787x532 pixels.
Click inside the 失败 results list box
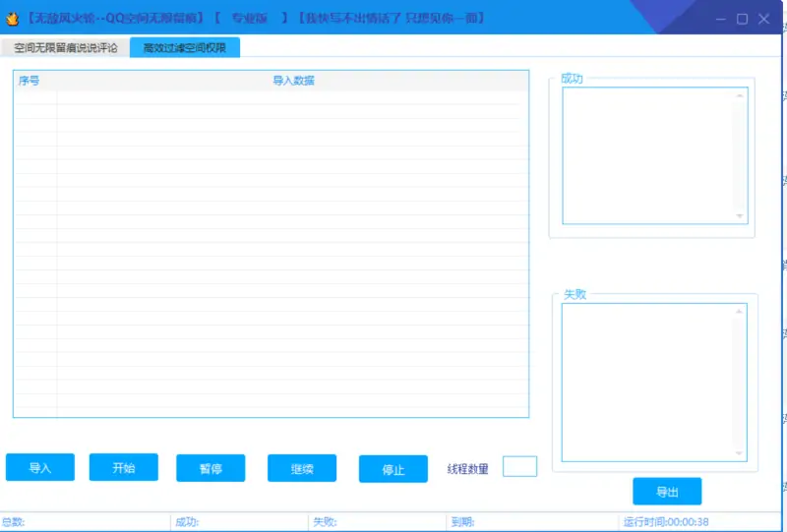click(646, 382)
